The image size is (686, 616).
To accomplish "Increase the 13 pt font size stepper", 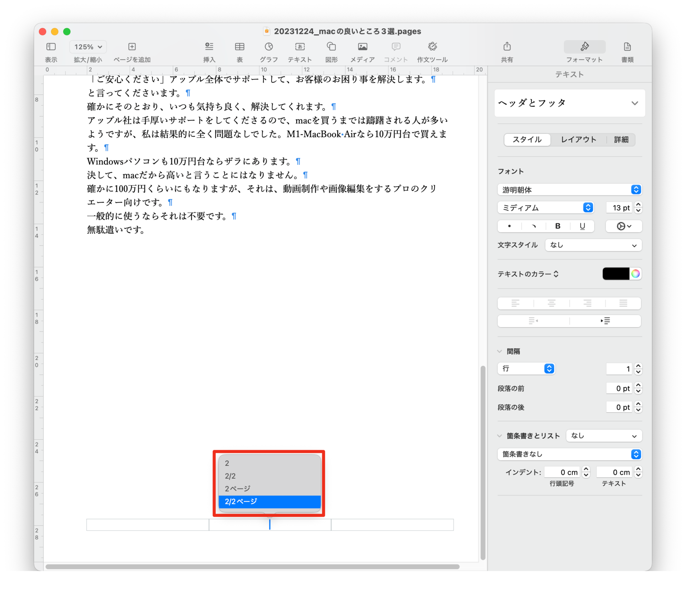I will click(x=638, y=204).
